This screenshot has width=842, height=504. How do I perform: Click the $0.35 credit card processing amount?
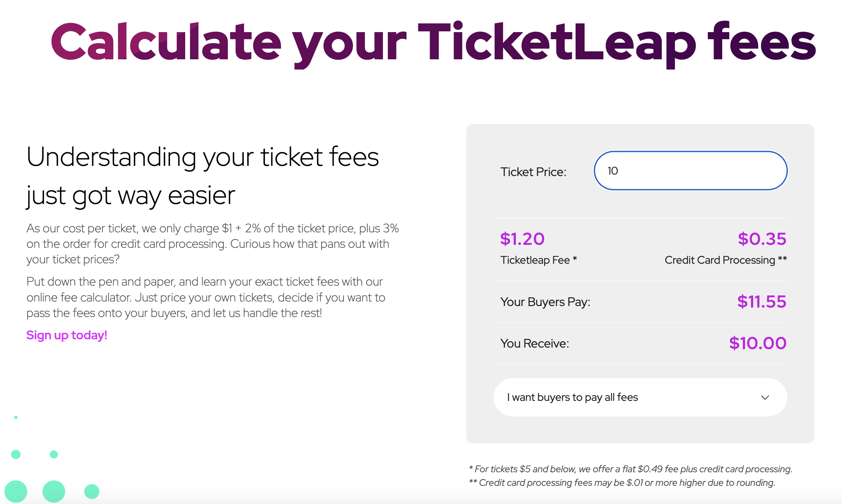point(762,239)
